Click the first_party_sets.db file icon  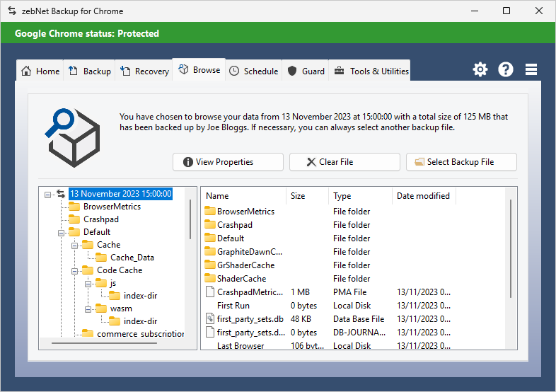tap(210, 319)
